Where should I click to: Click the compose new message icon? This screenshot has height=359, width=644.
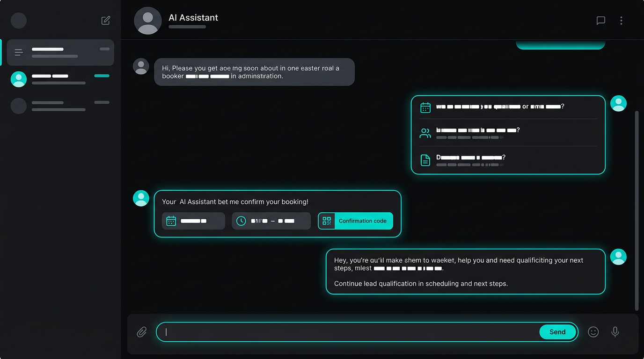pos(105,20)
